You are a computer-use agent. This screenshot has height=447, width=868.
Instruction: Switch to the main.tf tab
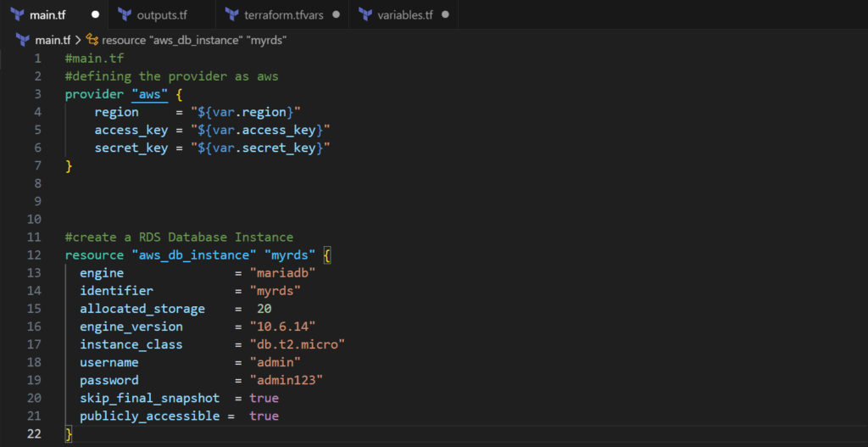click(54, 14)
